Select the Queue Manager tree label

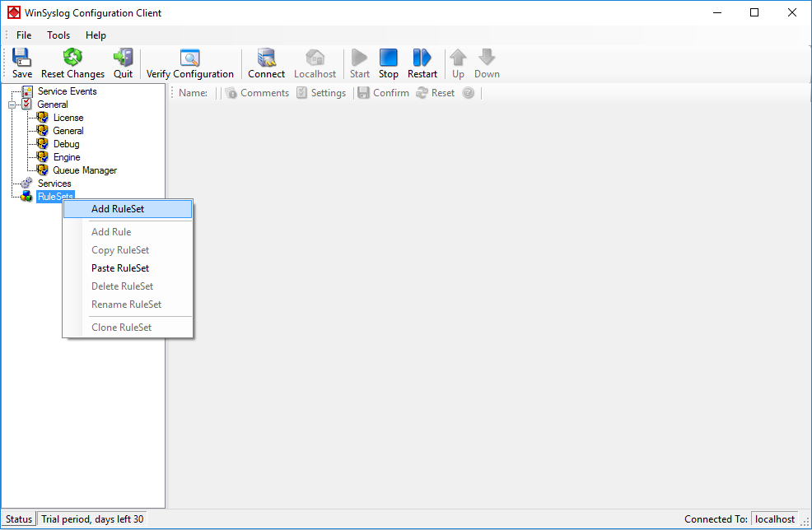(x=85, y=170)
